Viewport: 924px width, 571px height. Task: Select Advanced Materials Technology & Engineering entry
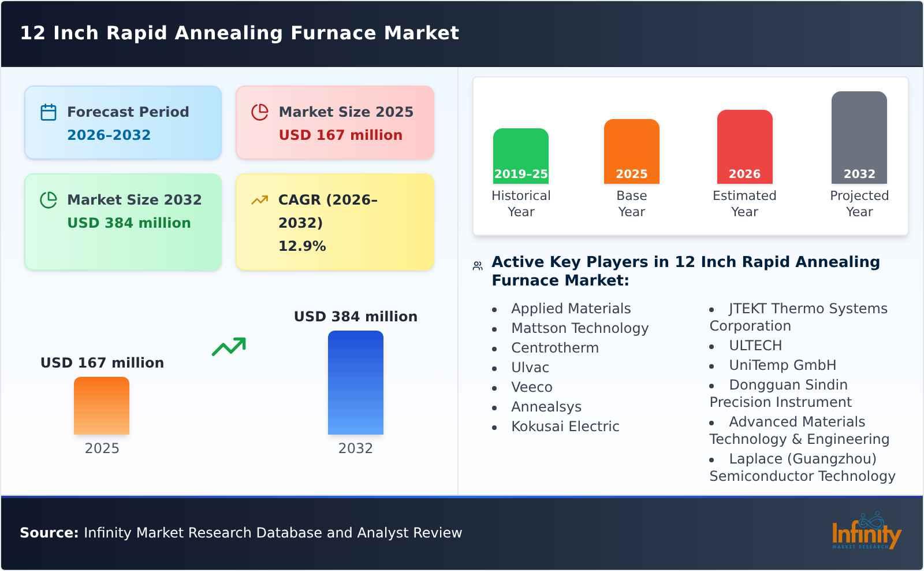pyautogui.click(x=800, y=431)
